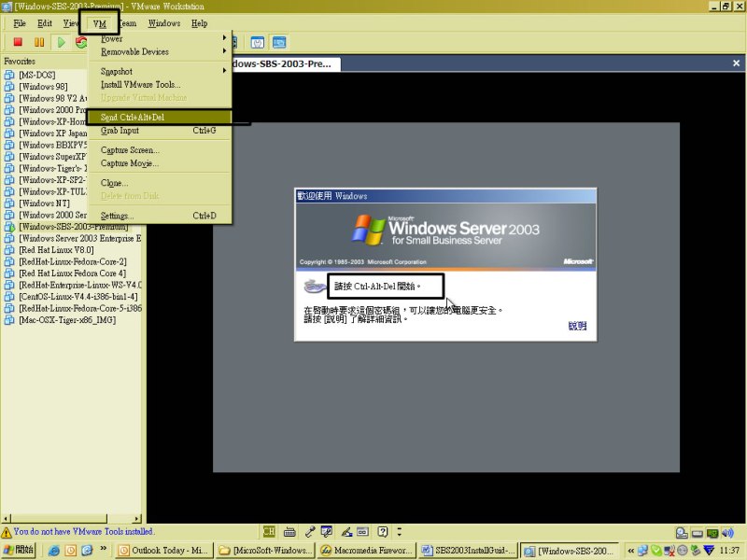
Task: Select Capture Movie menu item
Action: (x=160, y=163)
